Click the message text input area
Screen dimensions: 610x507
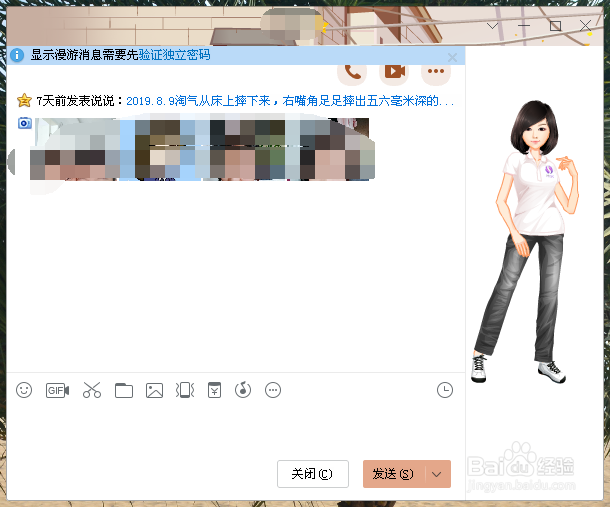coord(236,430)
